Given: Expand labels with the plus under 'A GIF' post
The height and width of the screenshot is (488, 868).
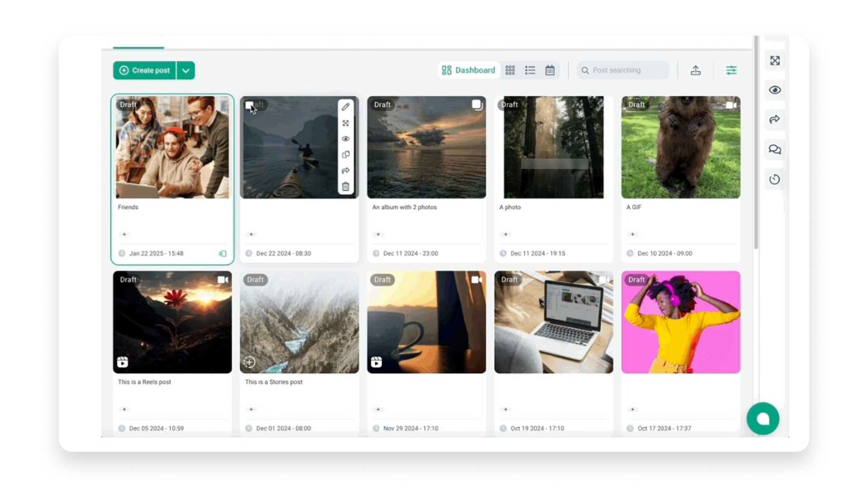Looking at the screenshot, I should 632,234.
